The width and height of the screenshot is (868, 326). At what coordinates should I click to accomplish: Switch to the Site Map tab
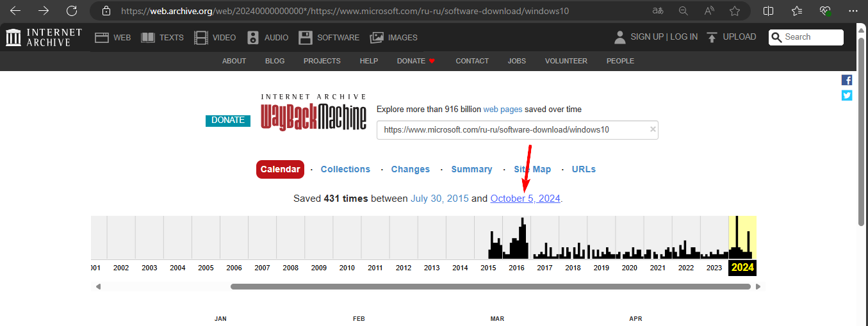click(532, 169)
